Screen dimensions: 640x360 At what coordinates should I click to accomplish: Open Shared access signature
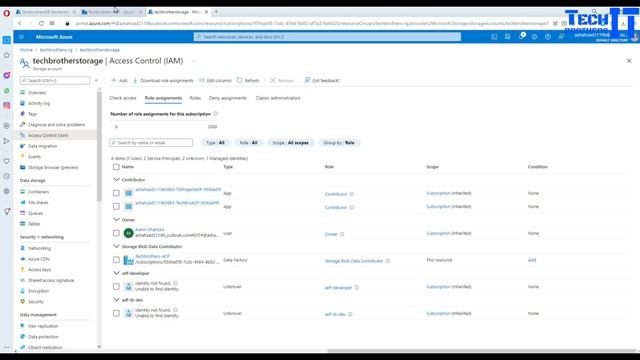(51, 280)
